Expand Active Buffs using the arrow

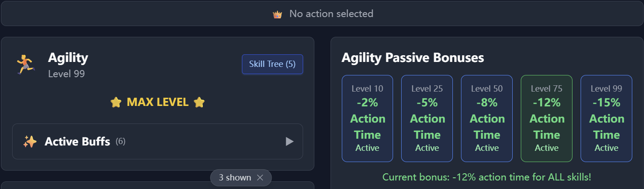click(x=290, y=142)
